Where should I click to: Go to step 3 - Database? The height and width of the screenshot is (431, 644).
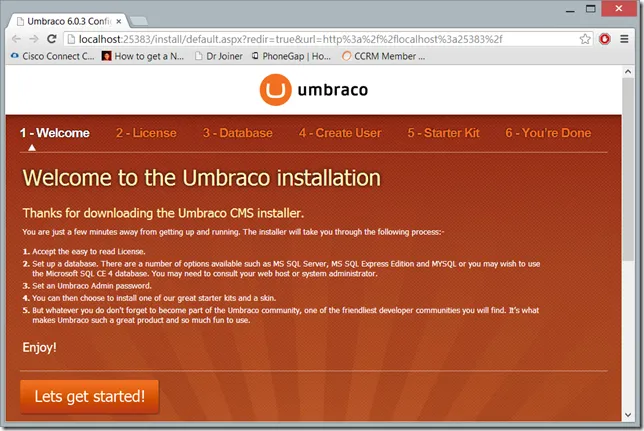pyautogui.click(x=238, y=133)
